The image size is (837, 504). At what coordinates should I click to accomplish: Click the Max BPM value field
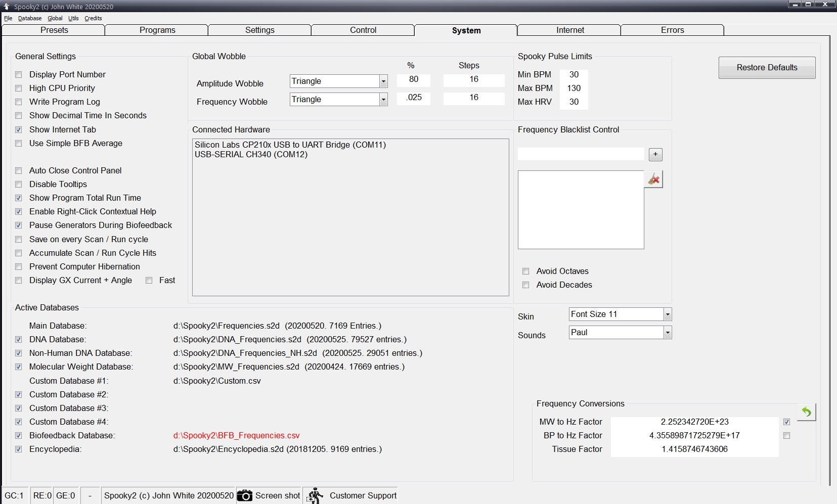pos(574,88)
